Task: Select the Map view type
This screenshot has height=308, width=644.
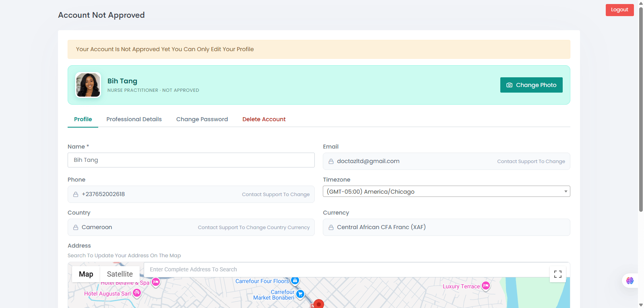Action: click(x=86, y=274)
